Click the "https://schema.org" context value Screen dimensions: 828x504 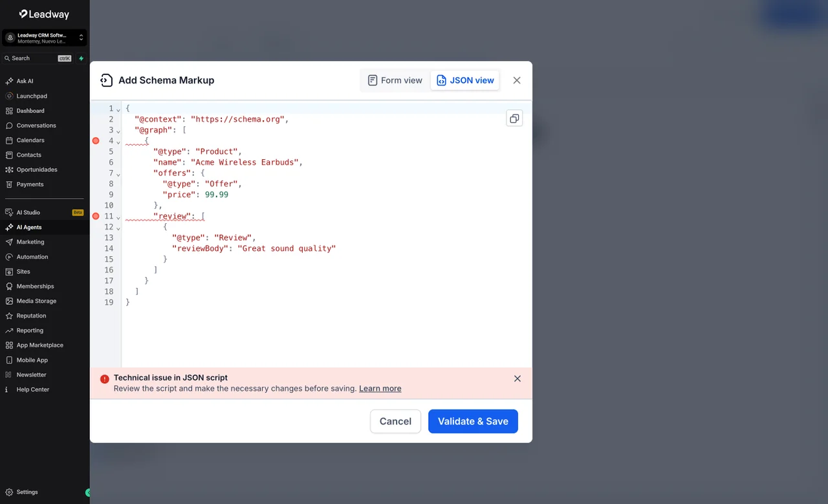(x=237, y=119)
